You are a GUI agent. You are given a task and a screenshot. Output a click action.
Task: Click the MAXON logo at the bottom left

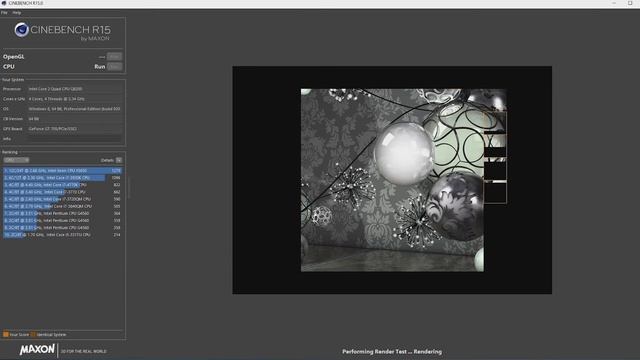coord(37,349)
